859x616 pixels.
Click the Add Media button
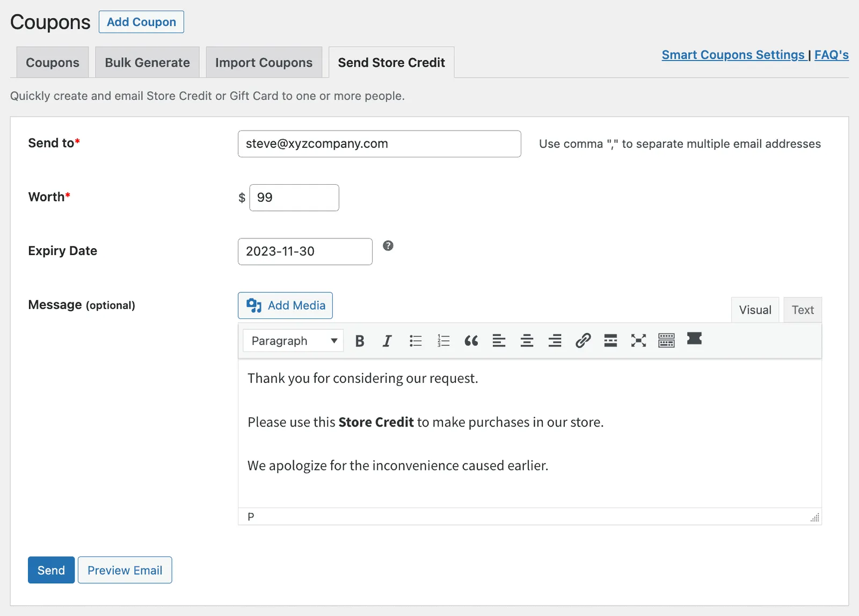285,306
